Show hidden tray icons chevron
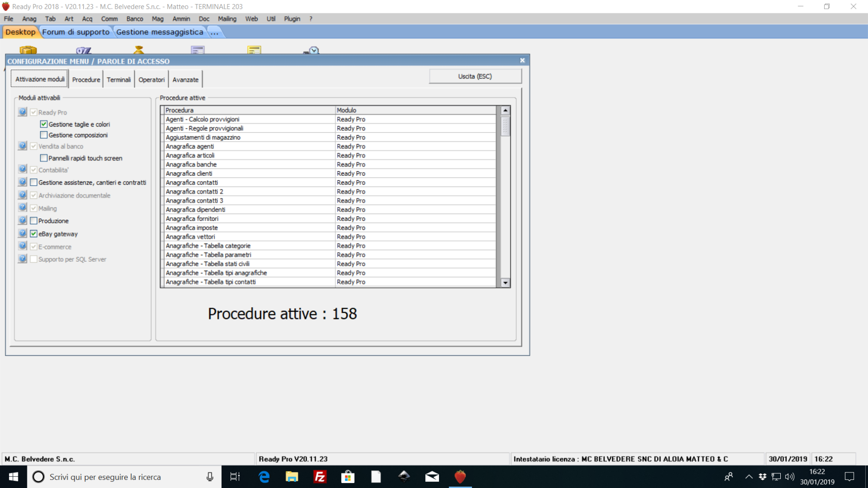This screenshot has width=868, height=488. [x=749, y=477]
